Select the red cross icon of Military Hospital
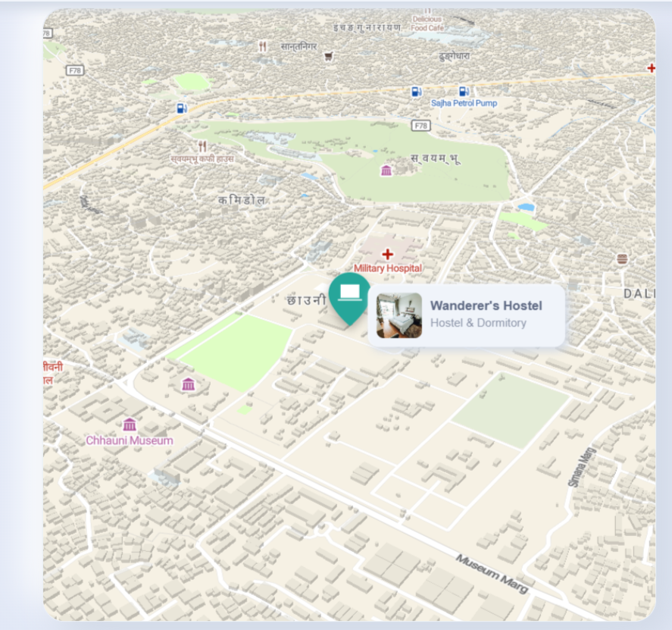672x630 pixels. [388, 255]
